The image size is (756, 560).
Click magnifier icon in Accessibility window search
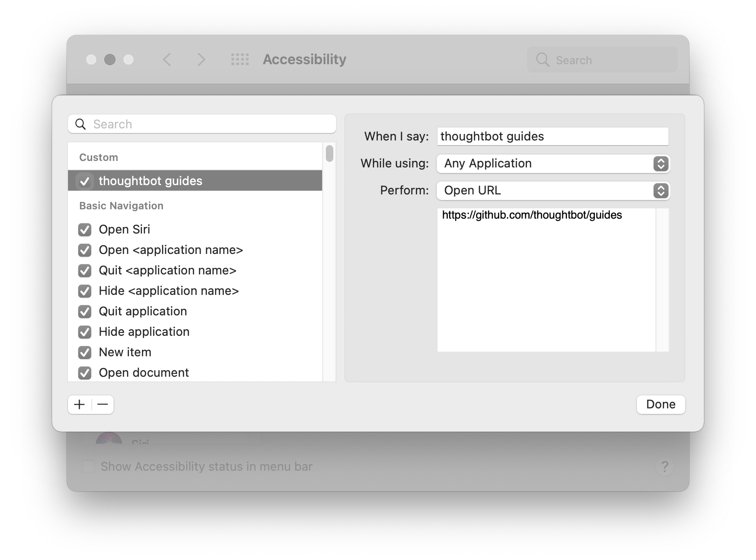[543, 60]
